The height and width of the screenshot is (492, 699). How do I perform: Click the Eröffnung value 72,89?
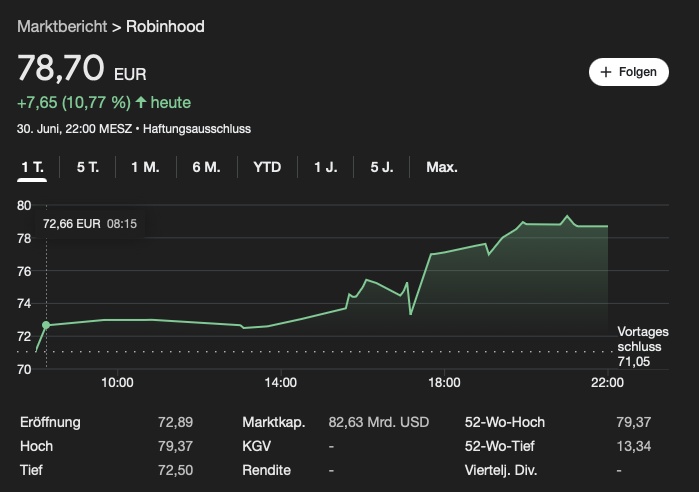[175, 422]
